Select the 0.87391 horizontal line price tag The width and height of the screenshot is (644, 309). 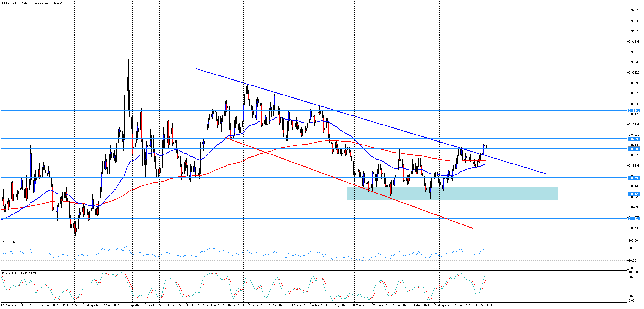634,139
